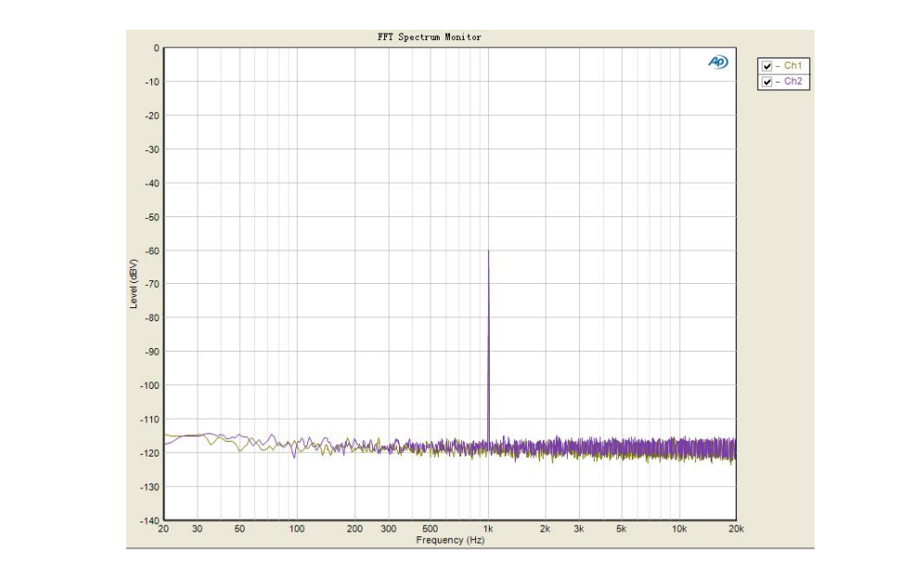Click the Ch2 line color dash in legend
Image resolution: width=924 pixels, height=567 pixels.
pyautogui.click(x=777, y=82)
